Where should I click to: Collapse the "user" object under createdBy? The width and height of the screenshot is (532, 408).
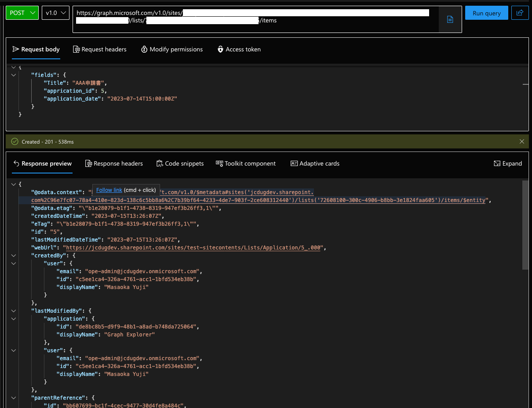point(14,264)
